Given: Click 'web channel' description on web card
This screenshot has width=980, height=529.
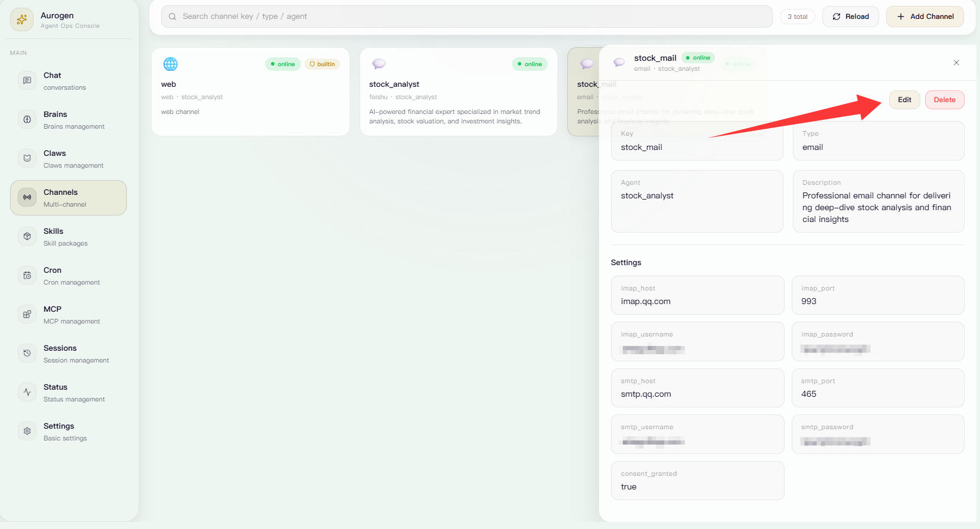Looking at the screenshot, I should [x=180, y=112].
